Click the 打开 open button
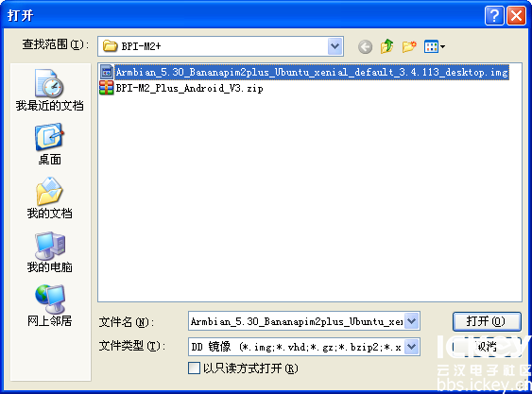The width and height of the screenshot is (532, 394). click(x=487, y=321)
